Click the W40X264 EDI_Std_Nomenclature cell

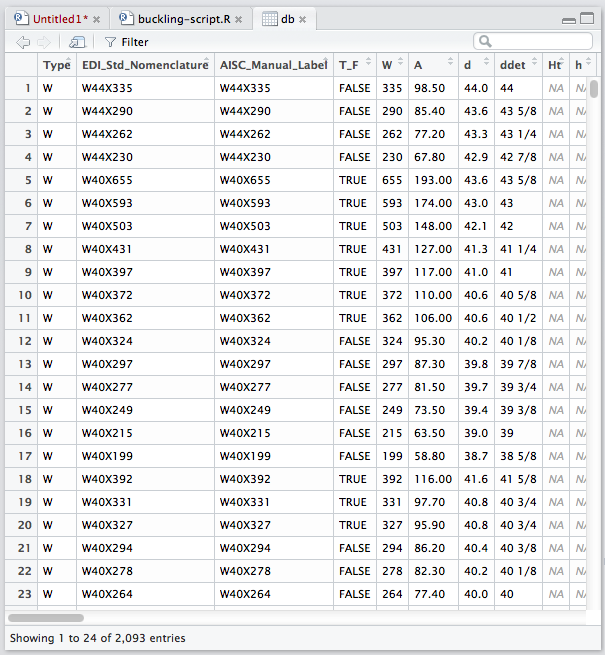[145, 594]
